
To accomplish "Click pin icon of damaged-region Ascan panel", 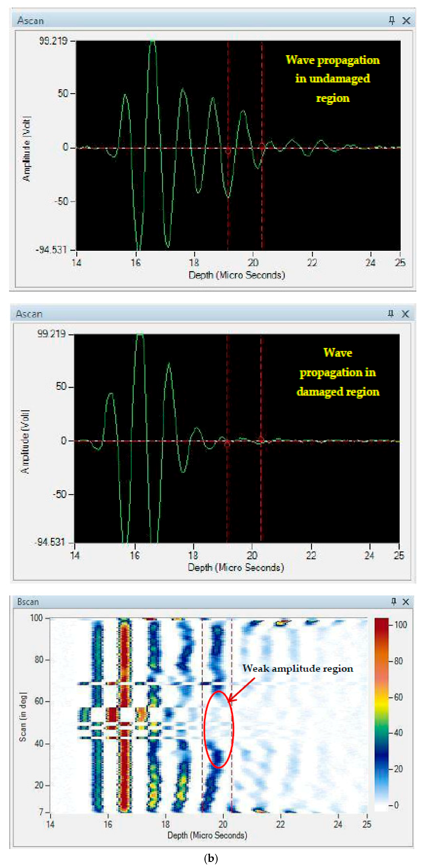I will (391, 314).
